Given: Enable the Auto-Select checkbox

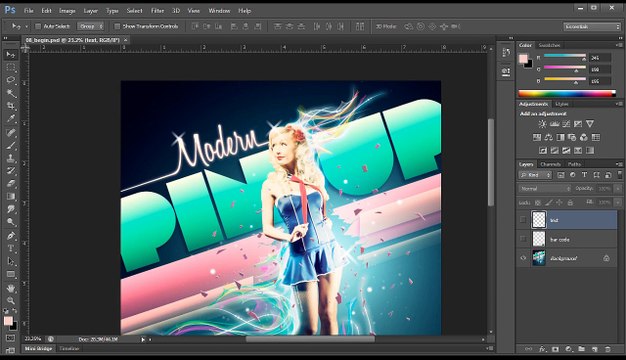Looking at the screenshot, I should (x=38, y=26).
